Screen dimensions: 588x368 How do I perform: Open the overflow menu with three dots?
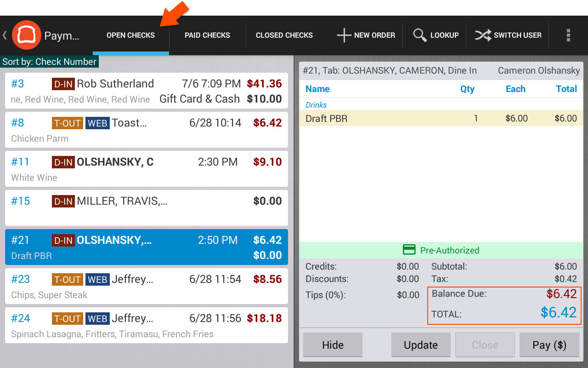[x=567, y=35]
